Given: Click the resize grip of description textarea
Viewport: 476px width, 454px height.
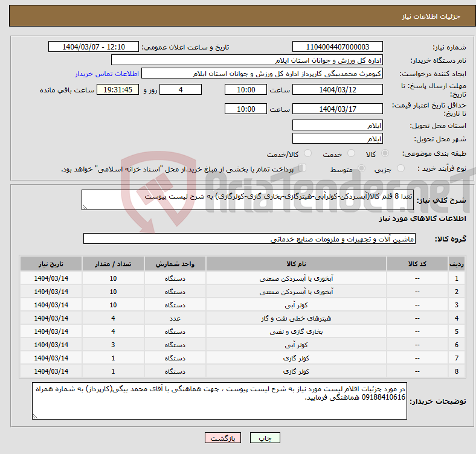Looking at the screenshot, I should coord(85,207).
